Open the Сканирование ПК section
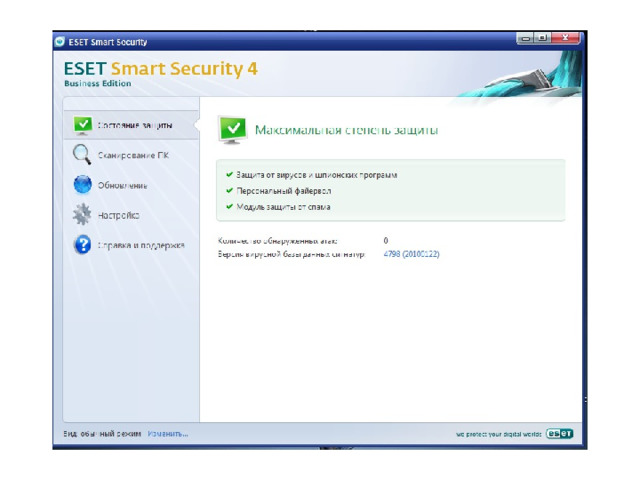This screenshot has width=640, height=480. coord(131,155)
